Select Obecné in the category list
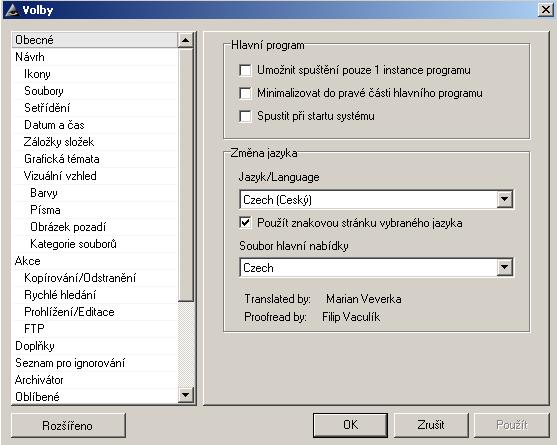The height and width of the screenshot is (445, 557). [94, 40]
